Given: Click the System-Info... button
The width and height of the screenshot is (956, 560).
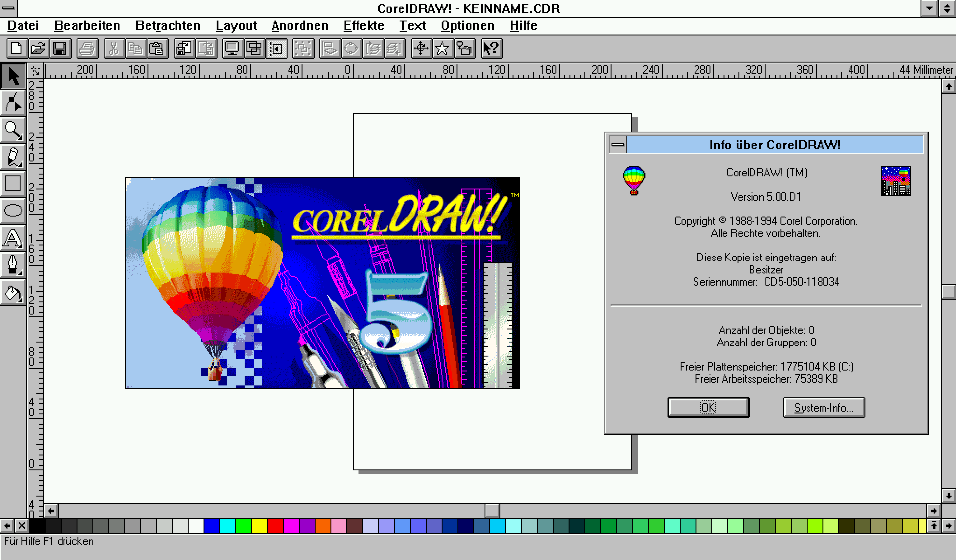Looking at the screenshot, I should click(824, 408).
